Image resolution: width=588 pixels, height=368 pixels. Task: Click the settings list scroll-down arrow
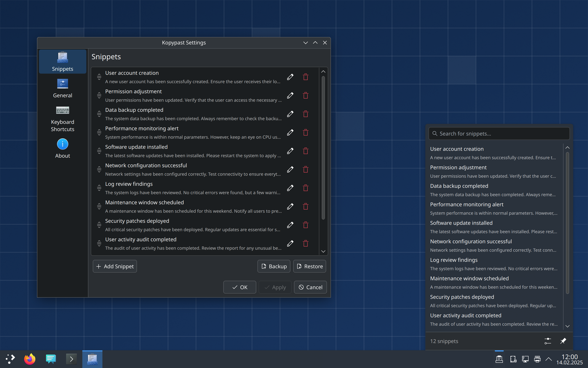coord(323,251)
